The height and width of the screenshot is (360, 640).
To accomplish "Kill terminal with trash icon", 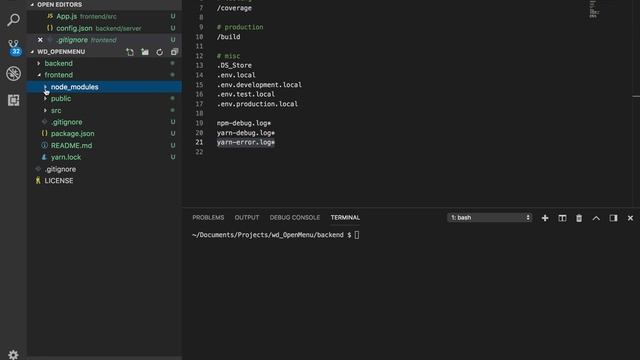I will coord(579,218).
